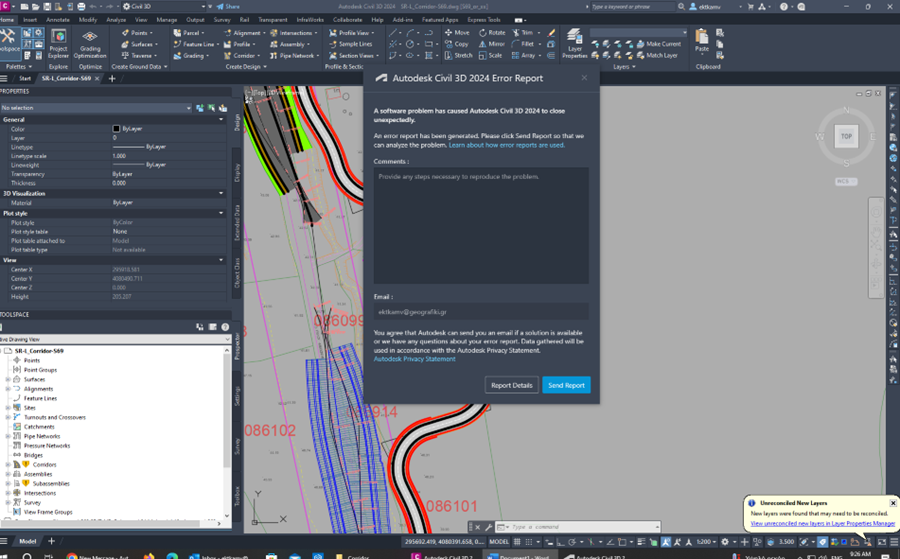Click the Comments text area in error report

481,226
